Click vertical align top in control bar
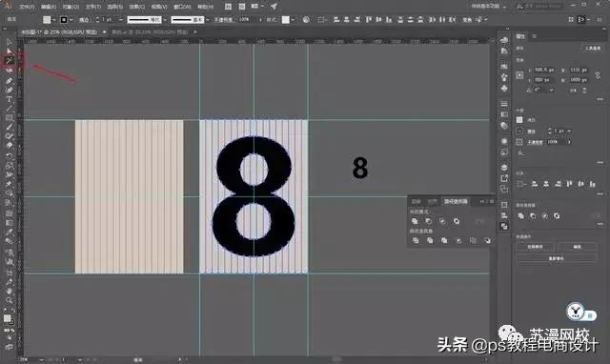This screenshot has height=364, width=610. 369,19
